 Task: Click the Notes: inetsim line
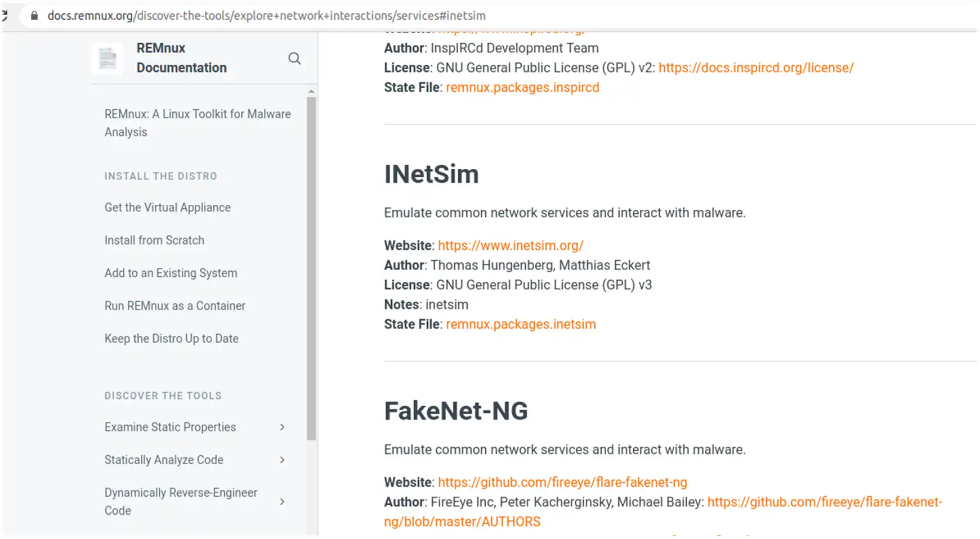pyautogui.click(x=426, y=305)
